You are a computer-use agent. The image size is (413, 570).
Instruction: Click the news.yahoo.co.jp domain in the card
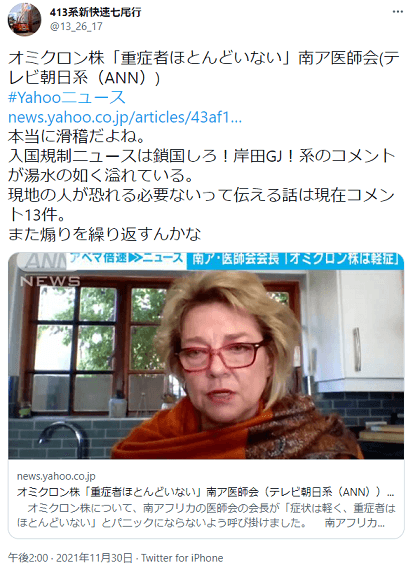(56, 476)
